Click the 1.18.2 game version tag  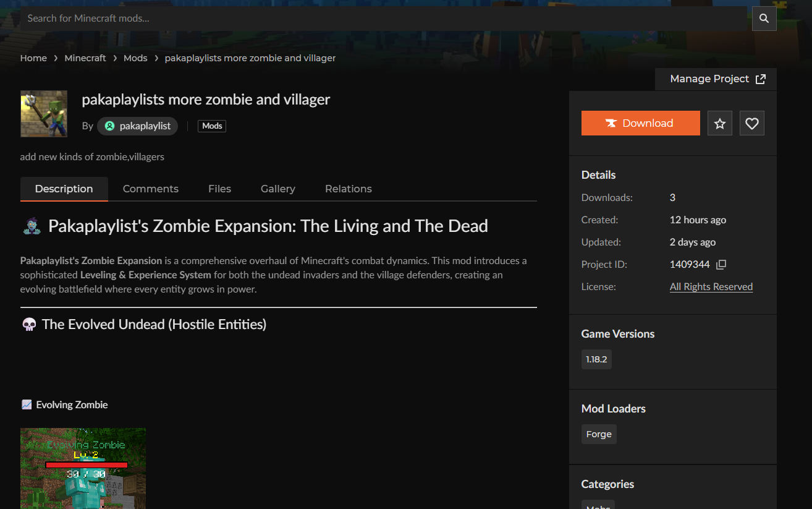click(596, 359)
